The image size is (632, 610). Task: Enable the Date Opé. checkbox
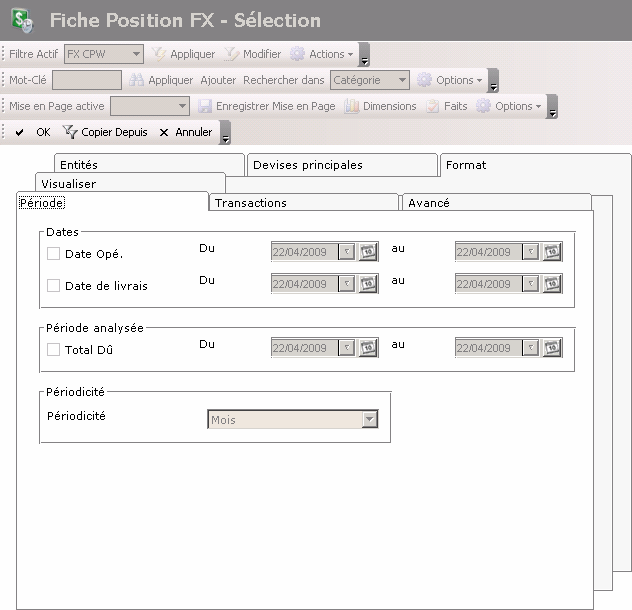pyautogui.click(x=54, y=254)
